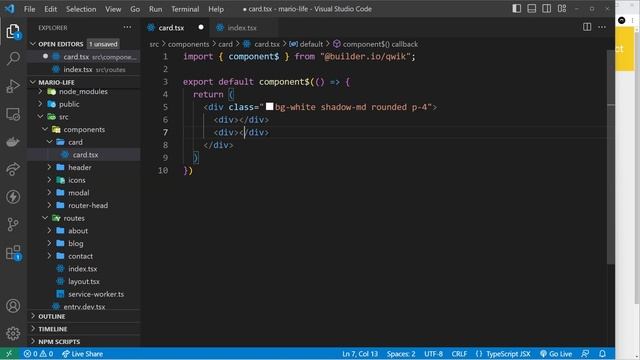Viewport: 640px width, 360px height.
Task: Select card.tsx in Open Editors list
Action: 84,57
